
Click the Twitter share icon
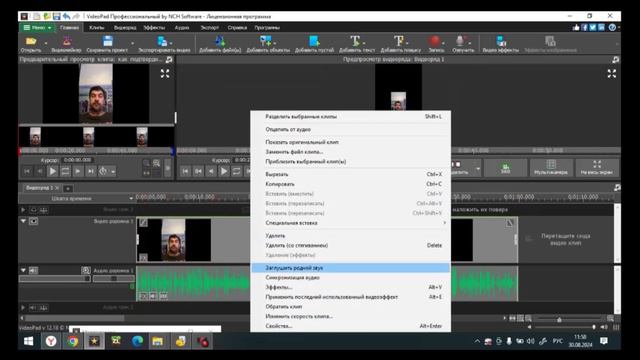(x=593, y=27)
